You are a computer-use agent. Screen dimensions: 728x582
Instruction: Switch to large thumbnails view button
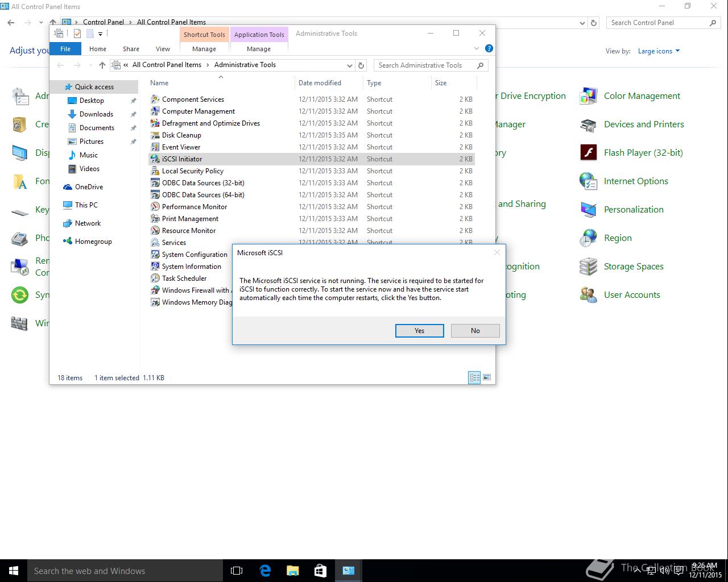(487, 377)
